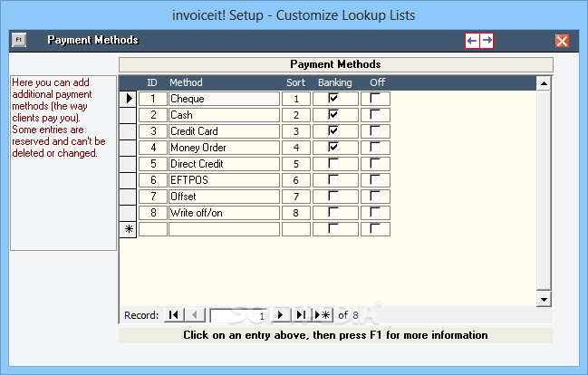This screenshot has width=588, height=375.
Task: Click the empty Sort field in new row
Action: tap(296, 229)
